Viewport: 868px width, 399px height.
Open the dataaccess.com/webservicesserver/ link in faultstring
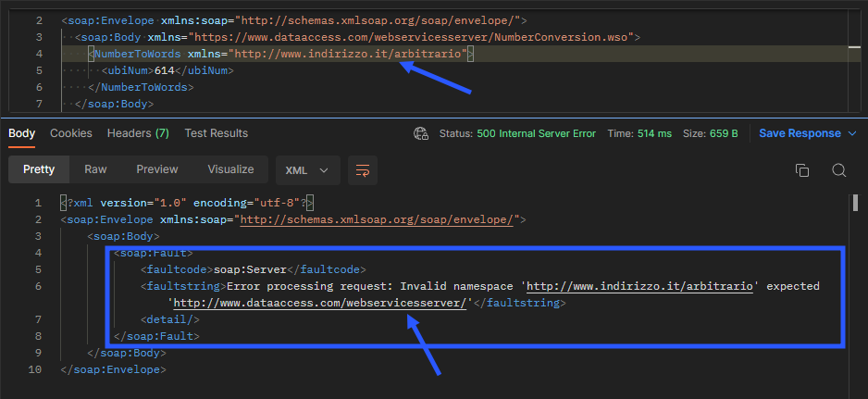pos(319,303)
